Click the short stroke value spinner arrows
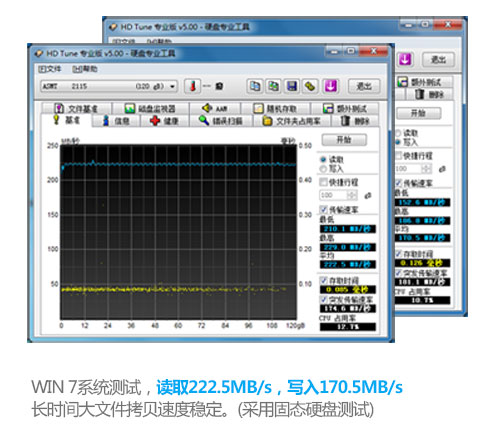Image resolution: width=502 pixels, height=446 pixels. (x=352, y=195)
